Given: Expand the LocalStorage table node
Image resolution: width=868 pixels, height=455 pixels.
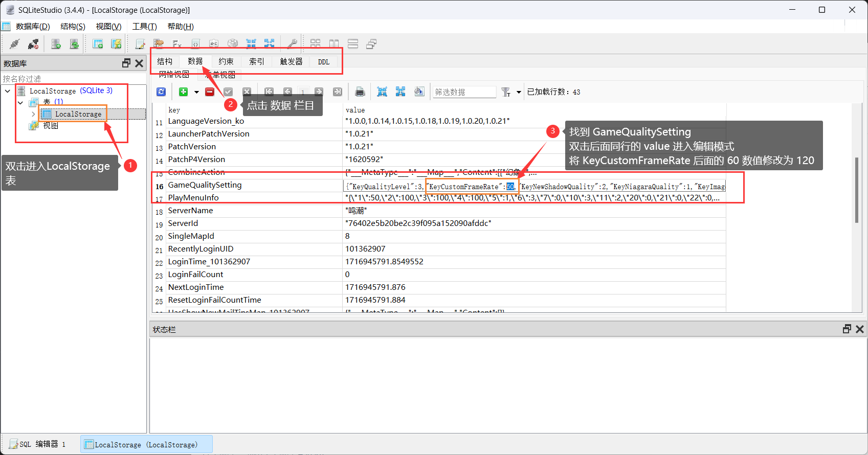Looking at the screenshot, I should pos(33,114).
